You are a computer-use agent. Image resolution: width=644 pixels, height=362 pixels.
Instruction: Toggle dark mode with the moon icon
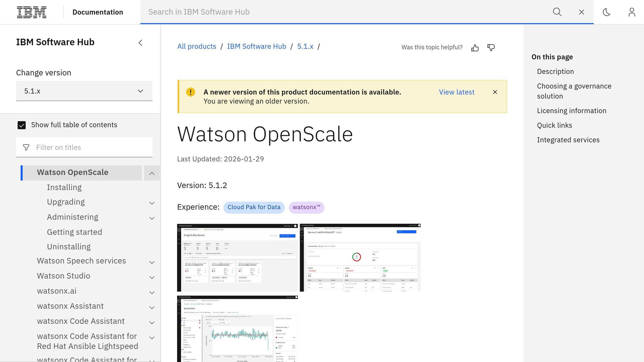(x=606, y=12)
